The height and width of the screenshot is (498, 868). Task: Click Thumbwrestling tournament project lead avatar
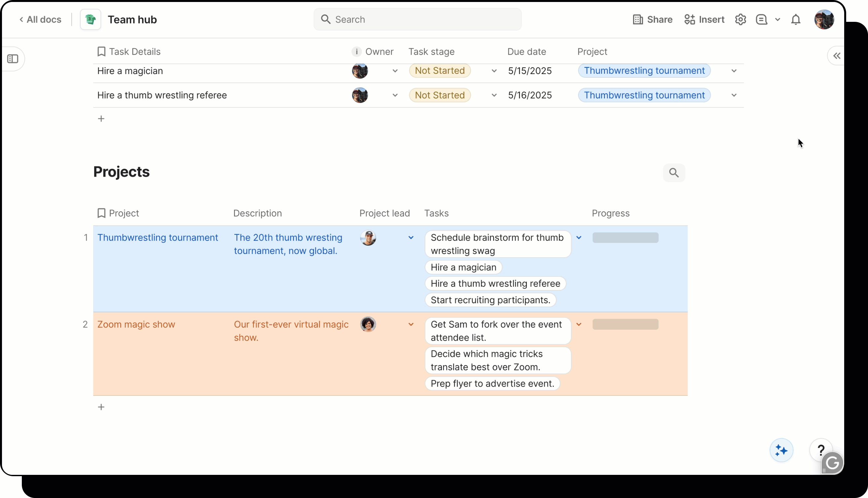[x=368, y=238]
